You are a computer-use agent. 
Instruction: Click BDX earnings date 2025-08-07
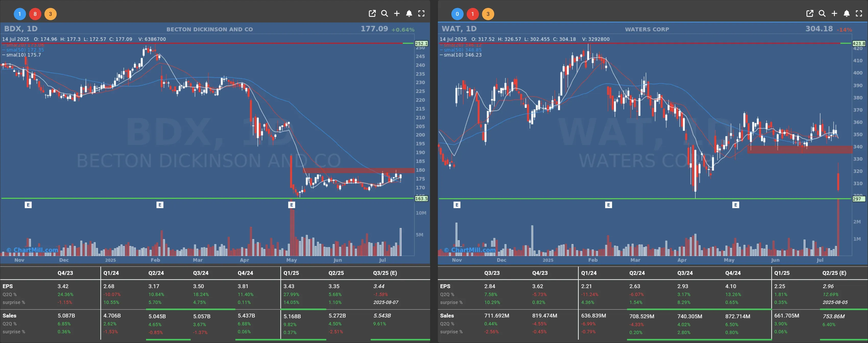pos(386,302)
